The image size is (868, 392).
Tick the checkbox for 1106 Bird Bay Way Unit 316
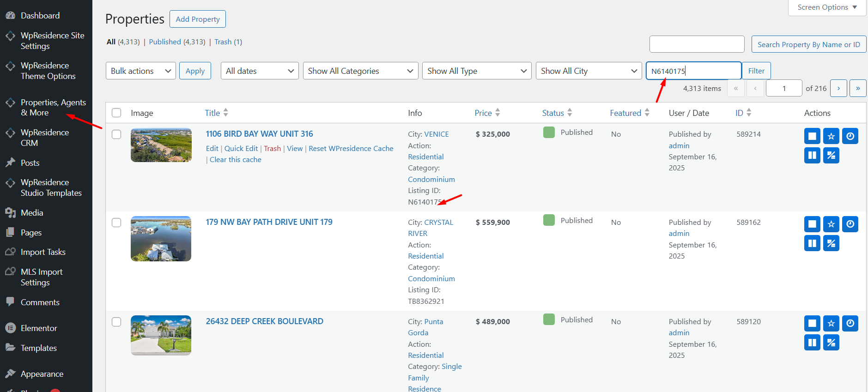coord(116,134)
